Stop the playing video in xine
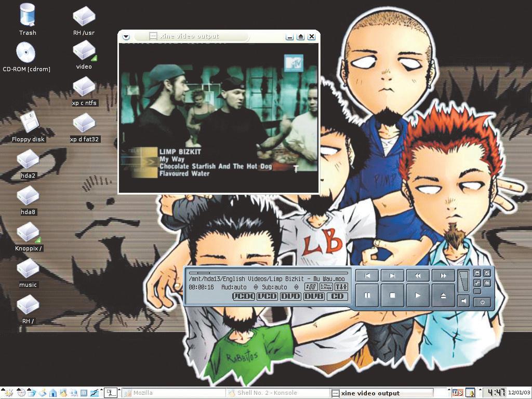Screen dimensions: 532x399 point(393,296)
